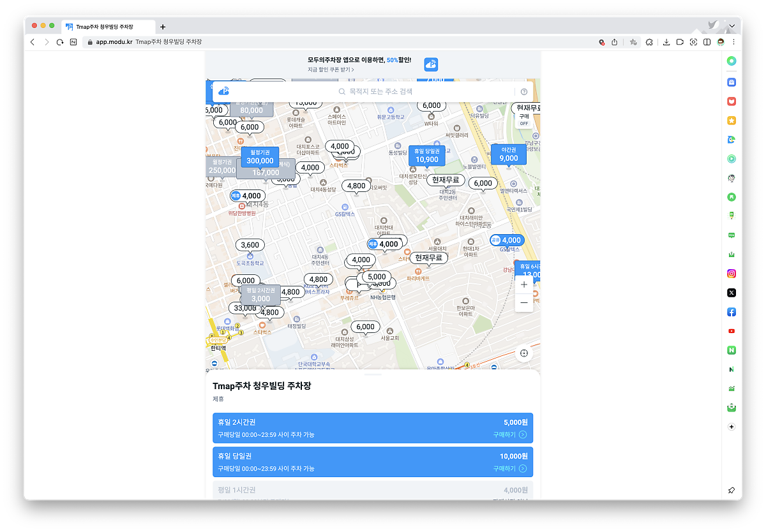Click the 목적지 또는 주소 검색 search field
The image size is (766, 532).
tap(375, 92)
